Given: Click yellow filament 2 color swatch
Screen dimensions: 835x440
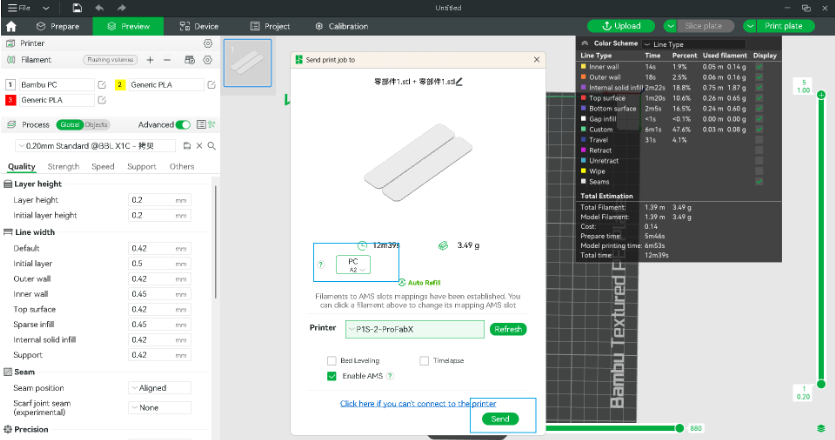Looking at the screenshot, I should (x=120, y=85).
